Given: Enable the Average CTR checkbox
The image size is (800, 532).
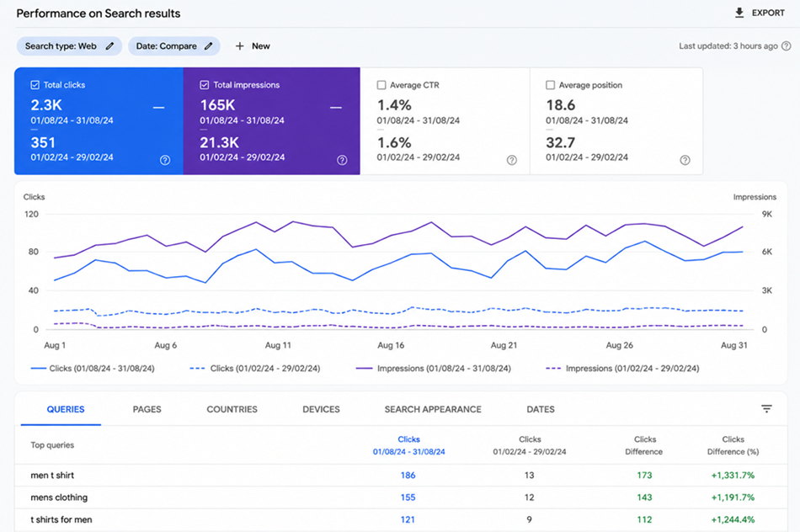Looking at the screenshot, I should (x=381, y=85).
